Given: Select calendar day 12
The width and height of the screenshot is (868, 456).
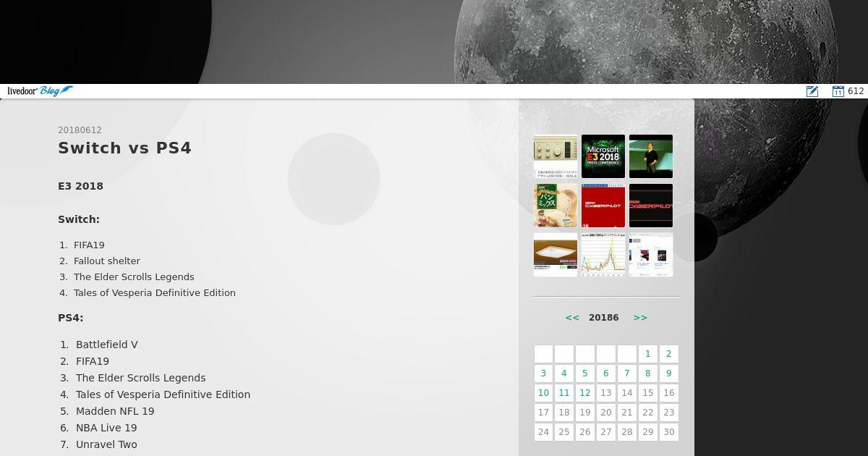Looking at the screenshot, I should pyautogui.click(x=585, y=393).
